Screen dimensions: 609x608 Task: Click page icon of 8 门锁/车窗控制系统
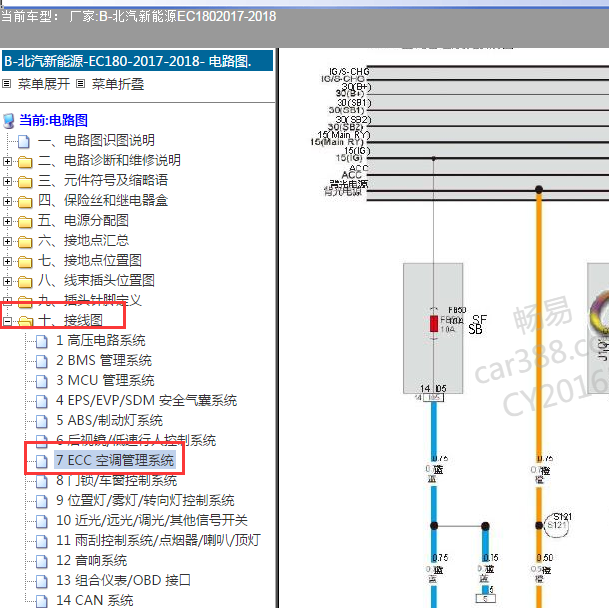[42, 482]
